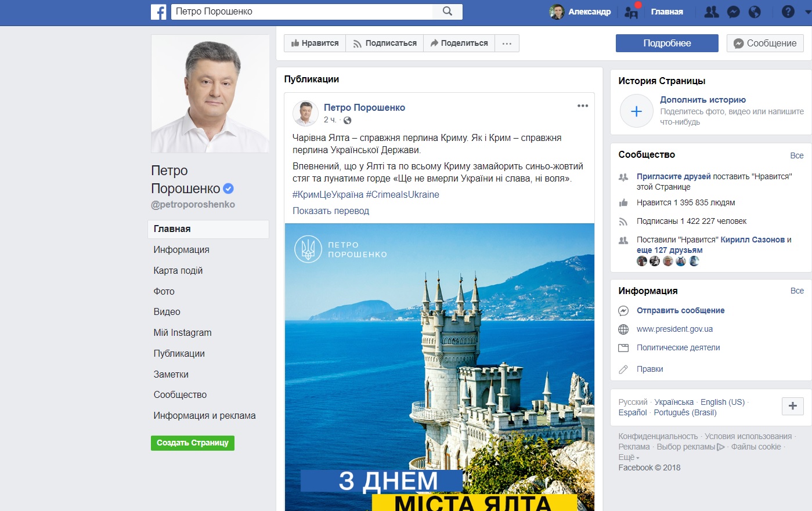
Task: Open the large page profile photo
Action: 210,94
